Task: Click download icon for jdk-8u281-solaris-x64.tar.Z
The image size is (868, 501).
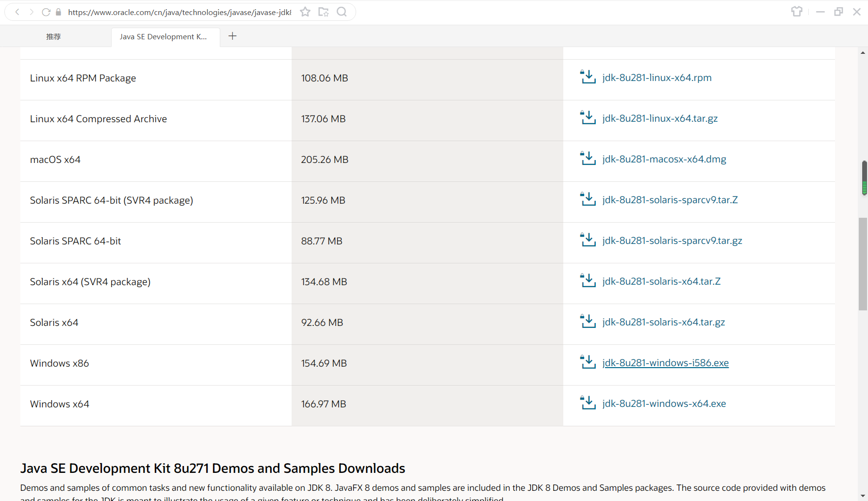Action: 588,280
